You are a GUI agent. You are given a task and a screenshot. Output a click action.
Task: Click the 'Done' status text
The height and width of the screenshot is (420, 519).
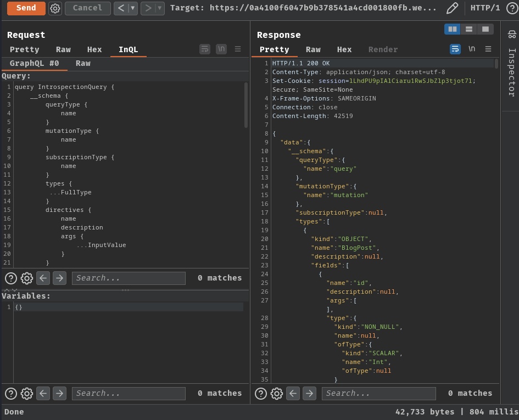[14, 412]
